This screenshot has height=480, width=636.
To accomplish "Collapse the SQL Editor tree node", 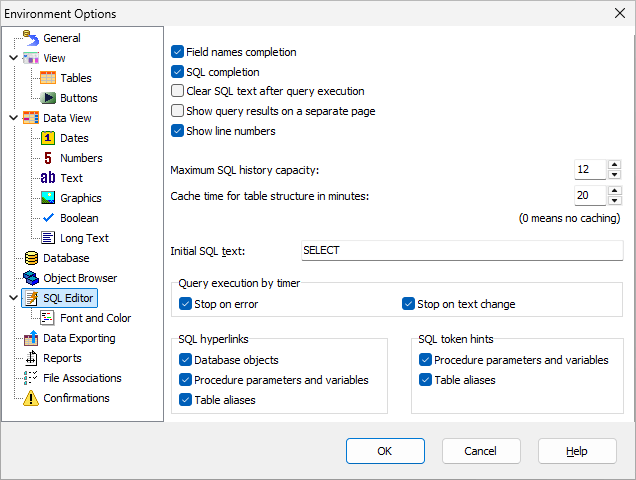I will (x=13, y=298).
